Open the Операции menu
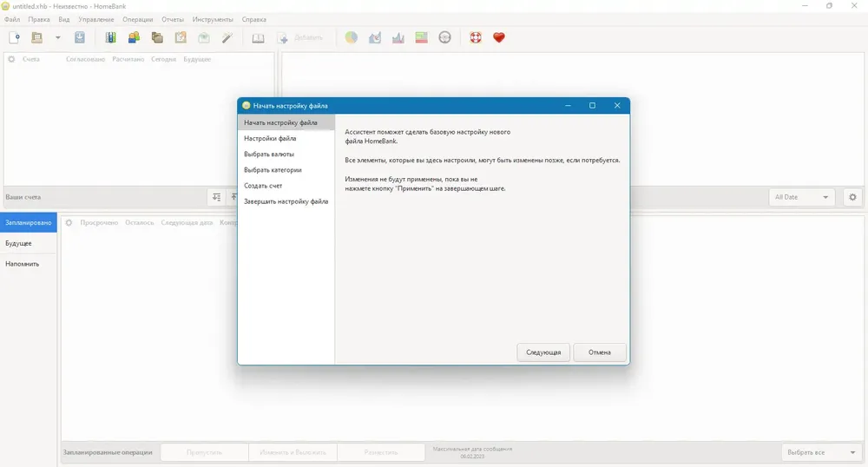868x467 pixels. point(137,19)
